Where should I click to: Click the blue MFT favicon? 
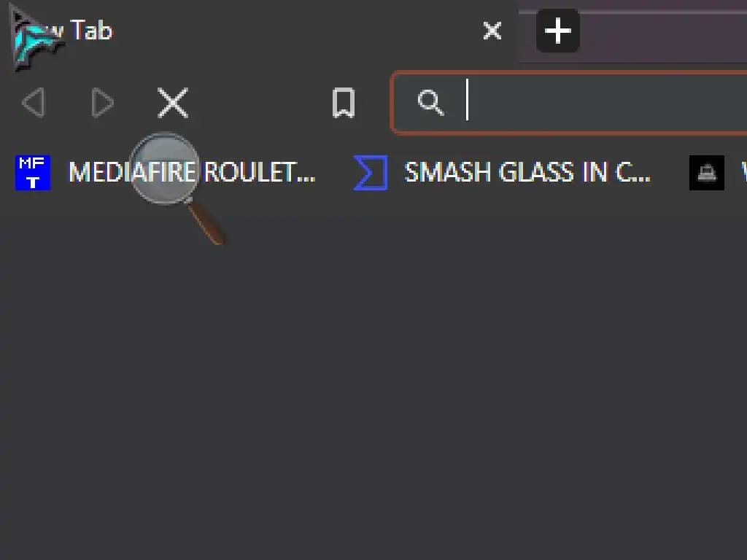(32, 173)
